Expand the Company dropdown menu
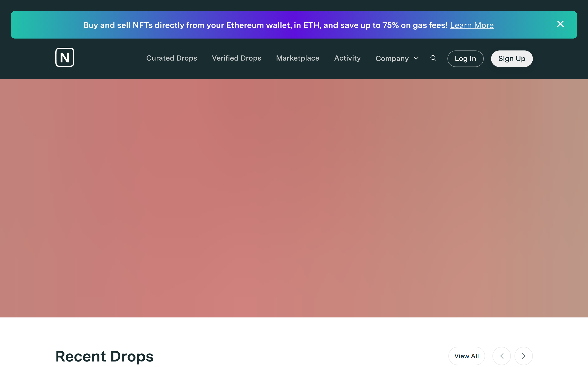The height and width of the screenshot is (367, 588). tap(397, 58)
